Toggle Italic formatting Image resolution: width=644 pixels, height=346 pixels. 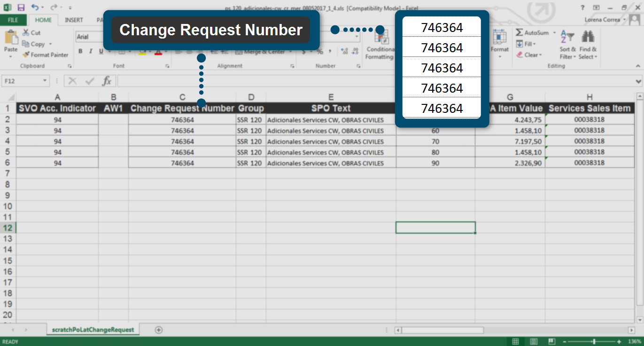pyautogui.click(x=90, y=52)
